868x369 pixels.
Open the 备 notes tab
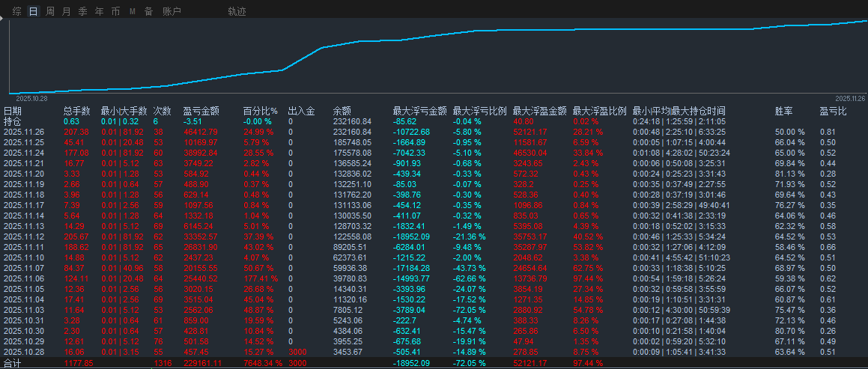pyautogui.click(x=148, y=11)
